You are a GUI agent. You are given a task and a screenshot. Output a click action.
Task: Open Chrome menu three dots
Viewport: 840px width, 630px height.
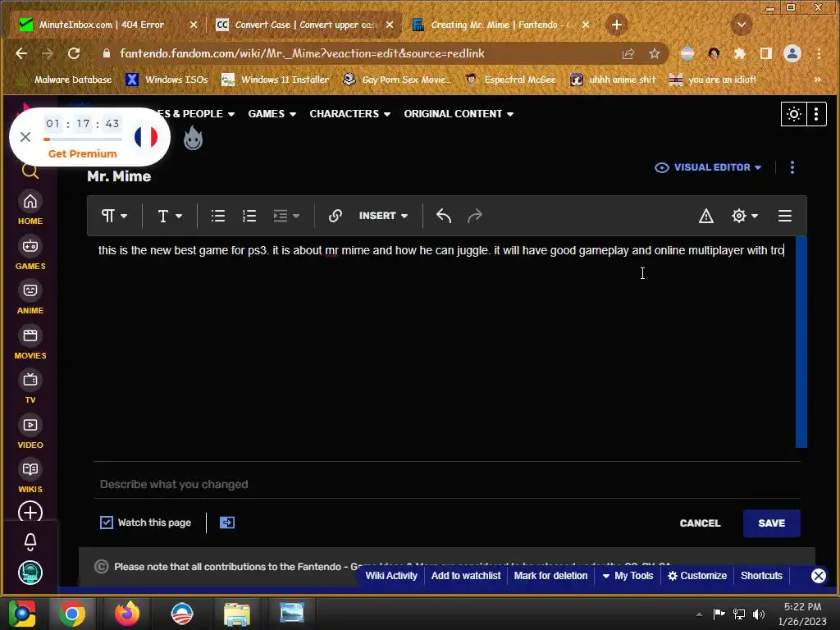(819, 53)
